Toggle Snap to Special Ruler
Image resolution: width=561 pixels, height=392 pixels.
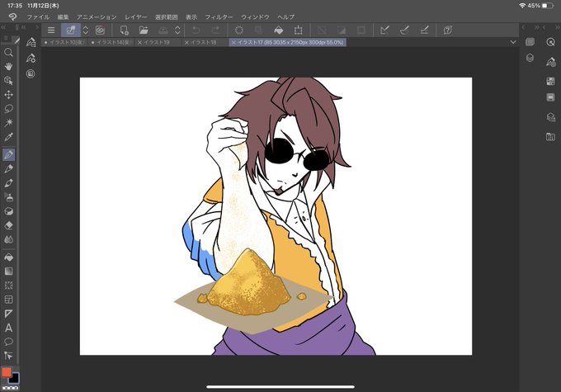pyautogui.click(x=404, y=30)
